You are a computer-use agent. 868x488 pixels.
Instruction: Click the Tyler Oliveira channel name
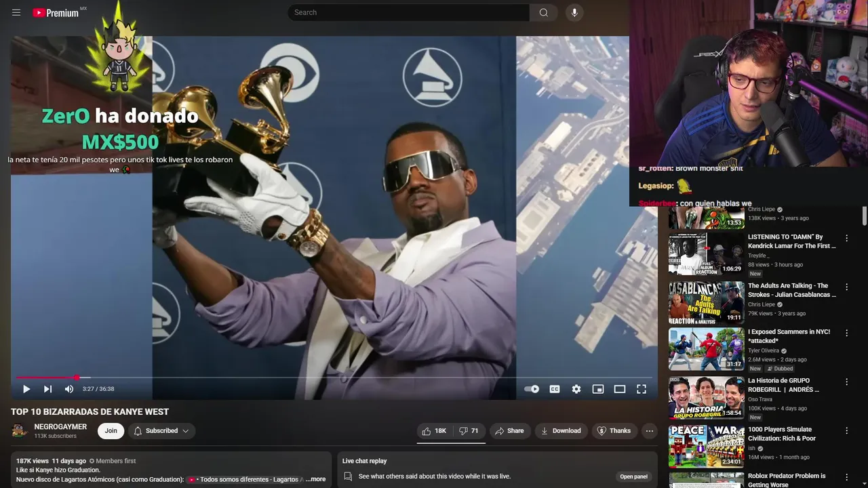click(x=764, y=350)
